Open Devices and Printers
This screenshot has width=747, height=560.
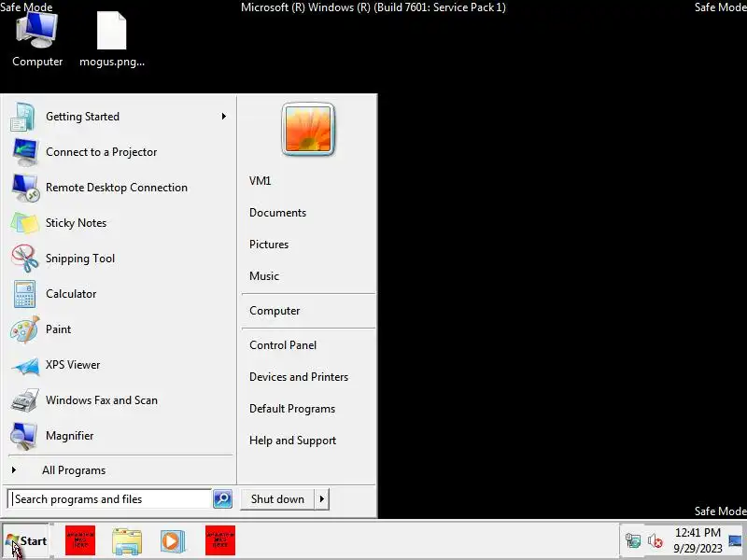coord(299,377)
